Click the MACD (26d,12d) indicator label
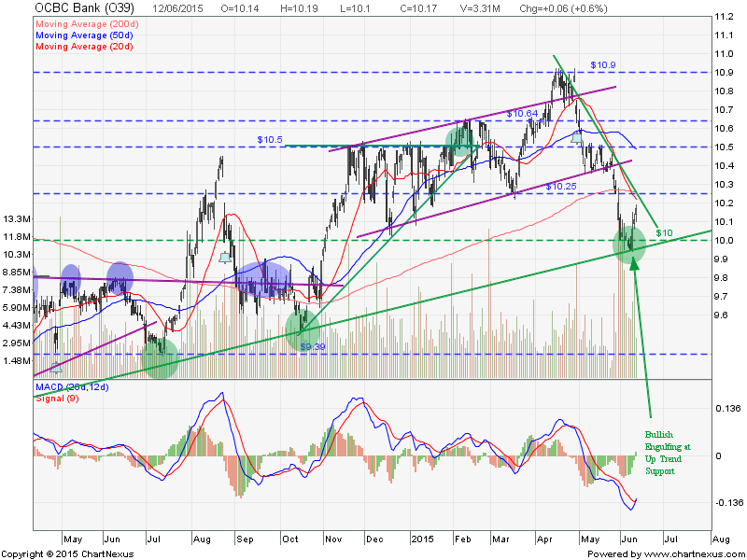This screenshot has height=560, width=747. point(72,387)
